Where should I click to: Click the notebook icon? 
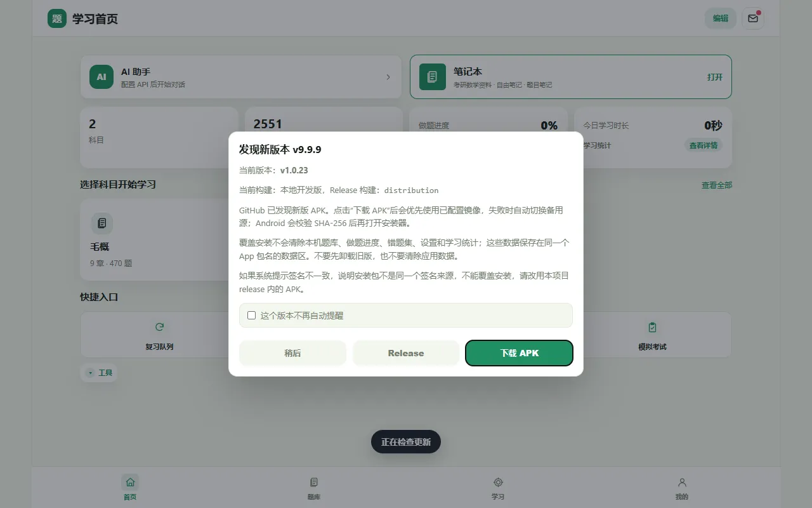[x=432, y=77]
